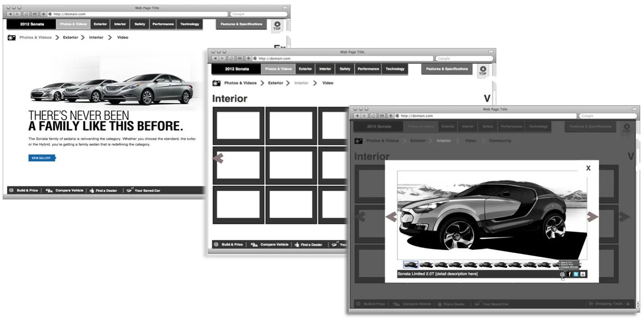The width and height of the screenshot is (644, 321).
Task: Share image on Facebook from lightbox
Action: tap(570, 274)
